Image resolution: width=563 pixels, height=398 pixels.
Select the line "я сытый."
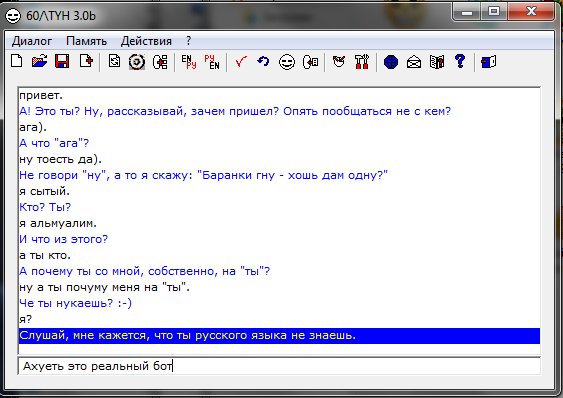pos(279,191)
